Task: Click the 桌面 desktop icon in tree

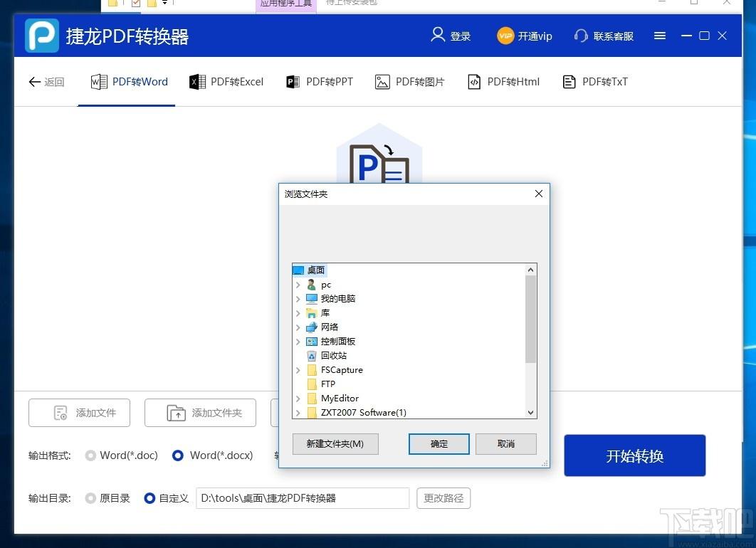Action: 298,270
